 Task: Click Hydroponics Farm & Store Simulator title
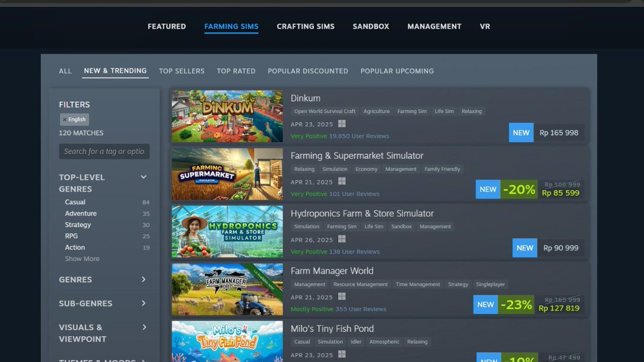pos(362,213)
